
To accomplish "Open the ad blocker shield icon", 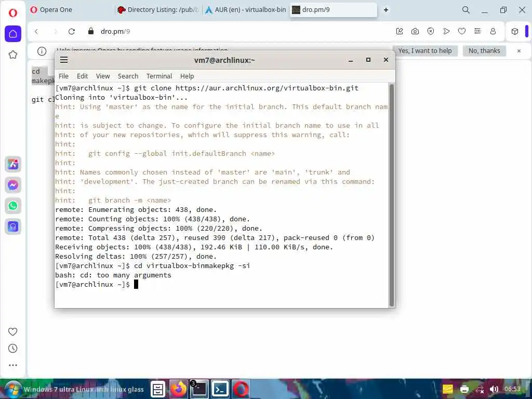I will (x=431, y=31).
